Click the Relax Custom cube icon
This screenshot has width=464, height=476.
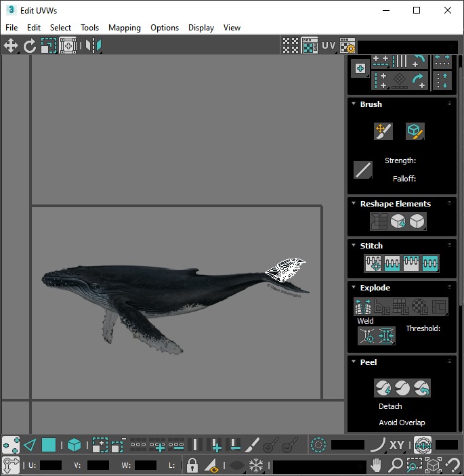pyautogui.click(x=417, y=221)
